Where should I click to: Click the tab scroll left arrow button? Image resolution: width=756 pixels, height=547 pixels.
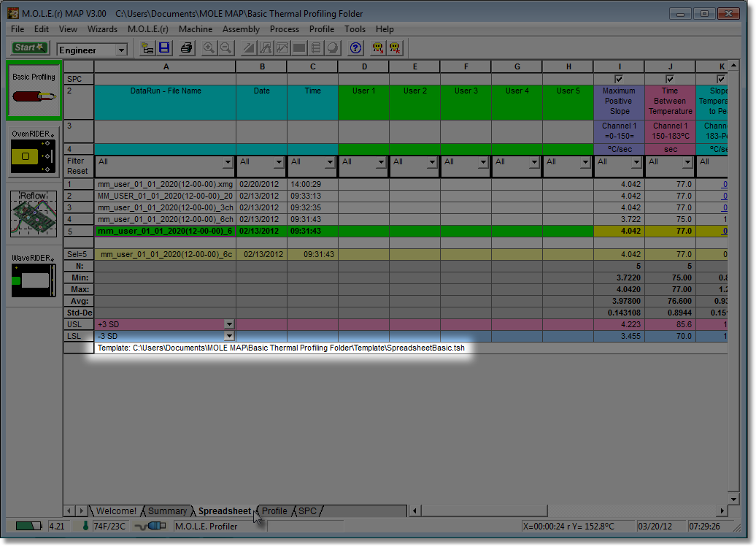[69, 510]
